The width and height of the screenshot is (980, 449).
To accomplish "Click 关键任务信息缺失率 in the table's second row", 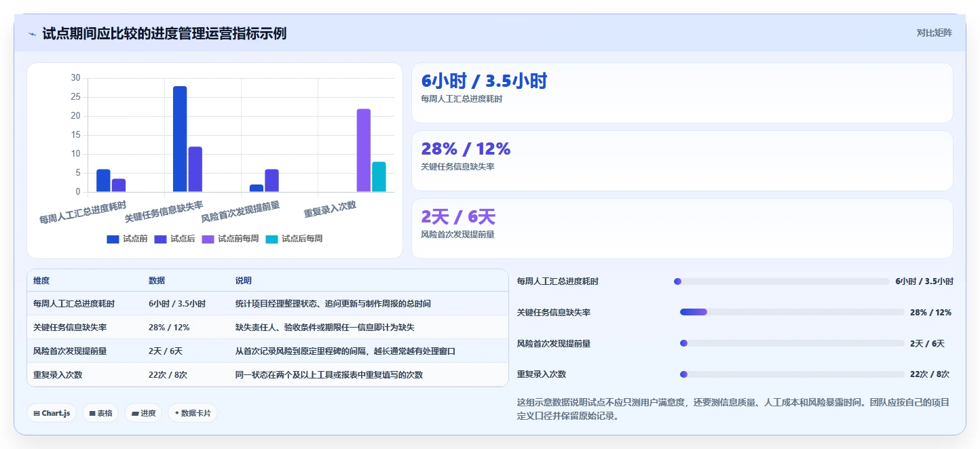I will [70, 328].
